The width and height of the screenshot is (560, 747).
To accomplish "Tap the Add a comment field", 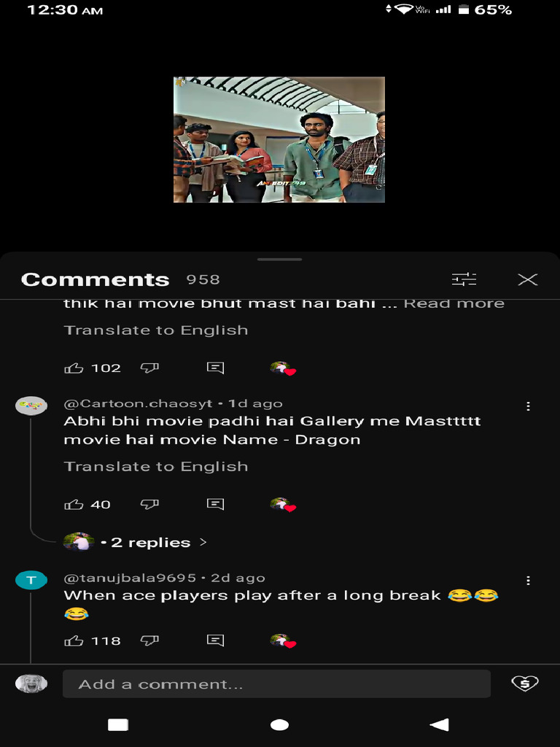I will [x=276, y=684].
